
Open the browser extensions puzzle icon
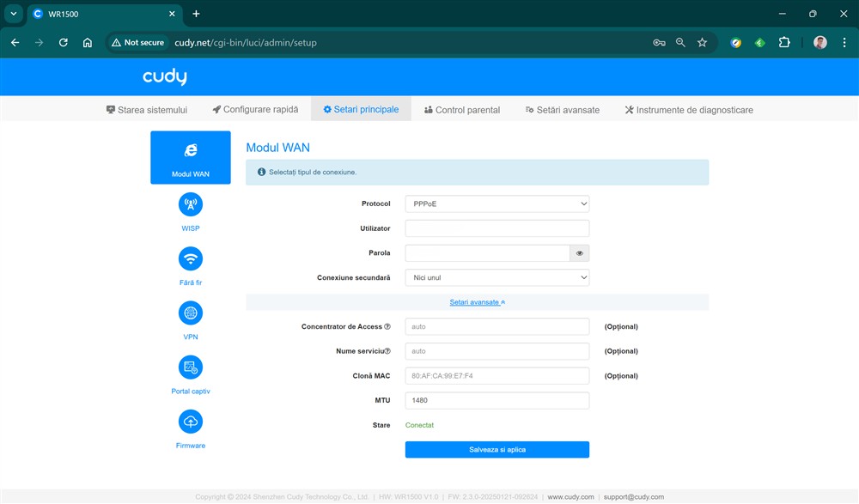tap(783, 42)
